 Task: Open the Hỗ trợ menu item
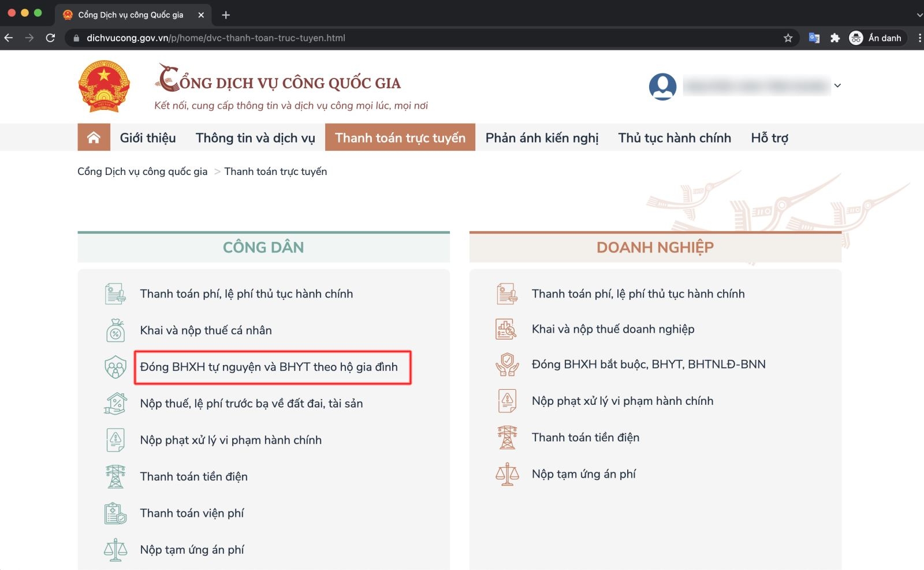[769, 137]
